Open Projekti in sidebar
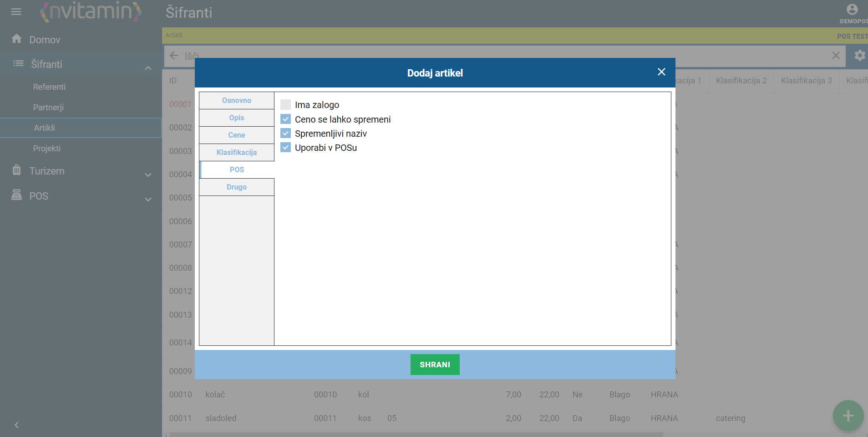868x437 pixels. click(x=46, y=148)
